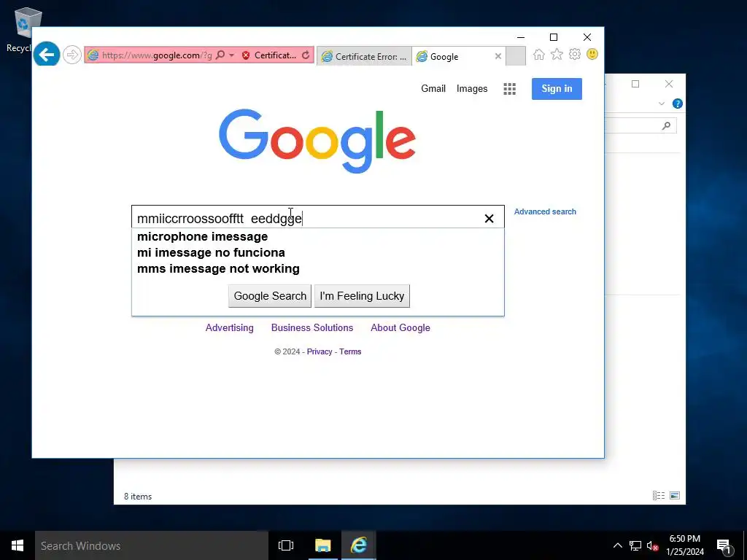Go to the home page via house icon
This screenshot has width=747, height=560.
(539, 54)
